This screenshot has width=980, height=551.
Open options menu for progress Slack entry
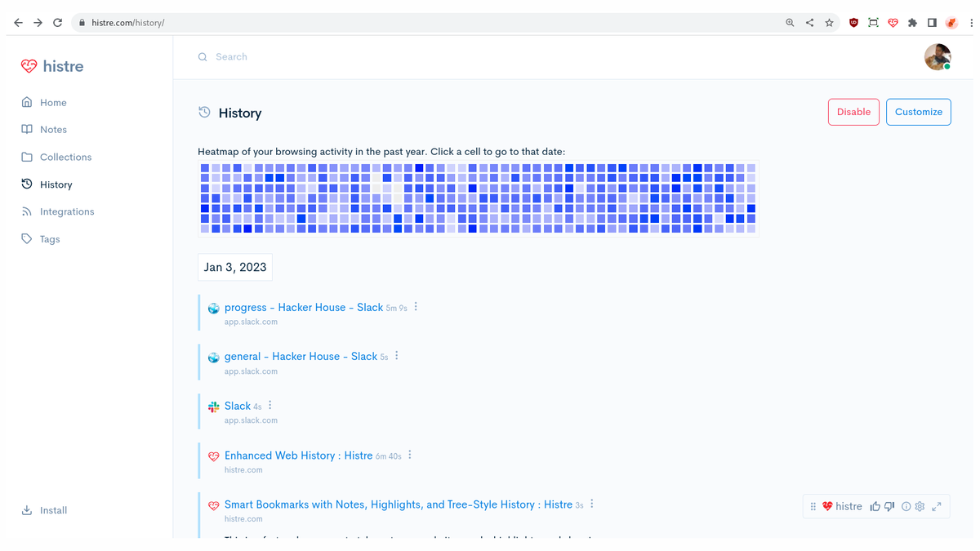point(416,307)
